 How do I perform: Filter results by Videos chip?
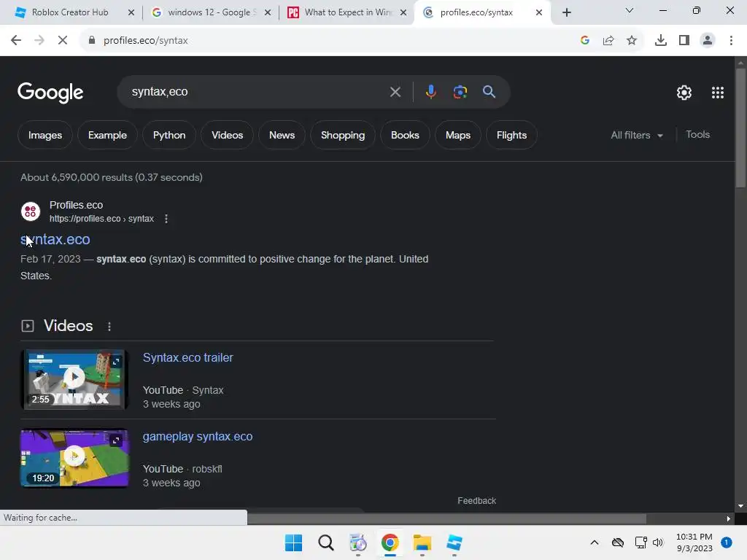tap(228, 135)
